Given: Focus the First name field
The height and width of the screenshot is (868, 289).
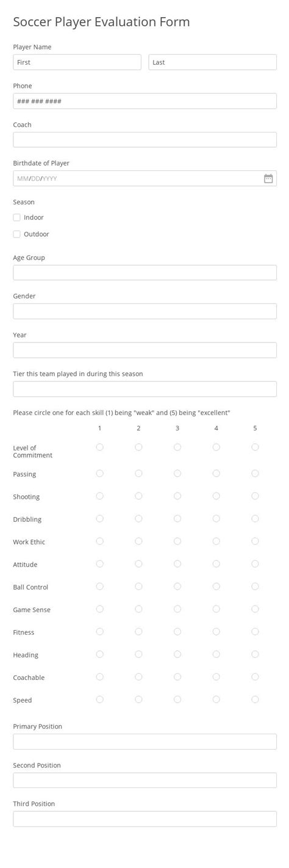Looking at the screenshot, I should coord(77,62).
